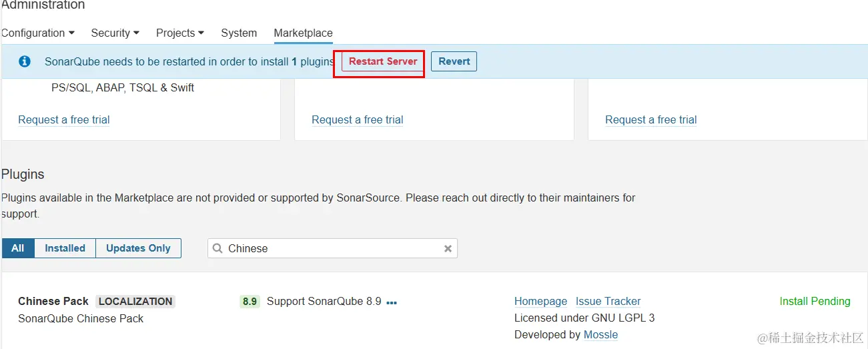Viewport: 868px width, 349px height.
Task: Open the Issue Tracker link
Action: [x=608, y=302]
